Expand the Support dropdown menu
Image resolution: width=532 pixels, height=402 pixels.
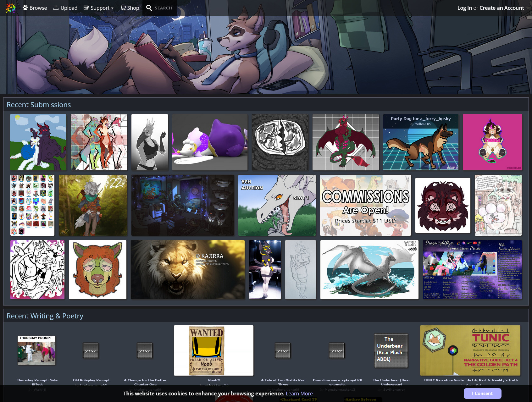[98, 8]
